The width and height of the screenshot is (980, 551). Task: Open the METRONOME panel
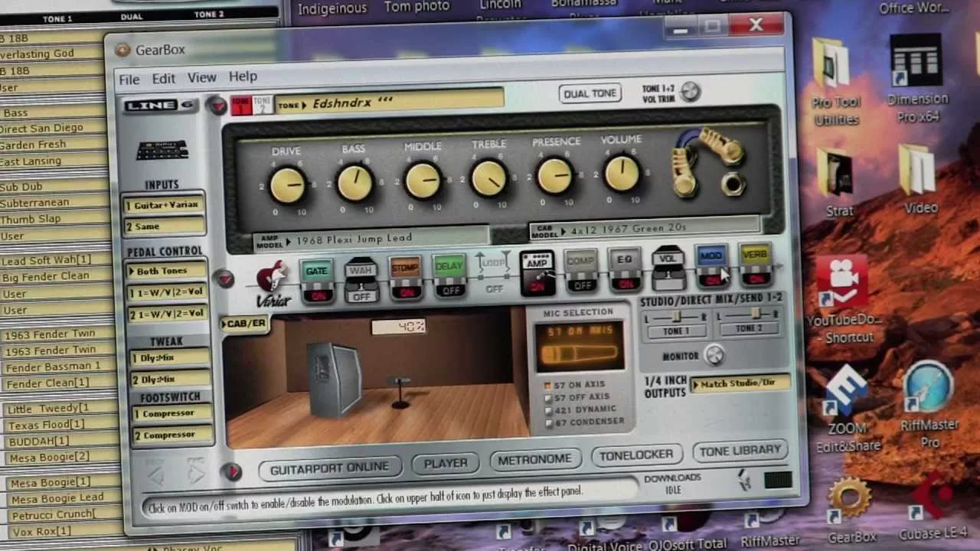(534, 459)
